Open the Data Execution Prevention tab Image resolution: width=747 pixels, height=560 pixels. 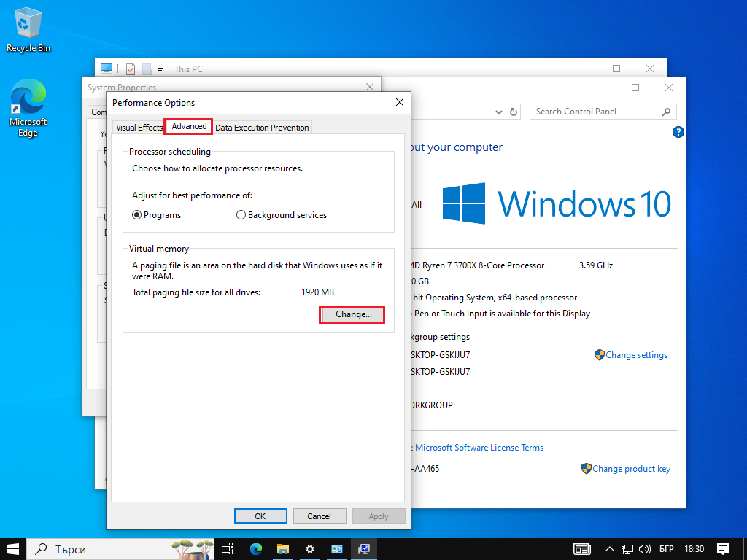[x=262, y=128]
